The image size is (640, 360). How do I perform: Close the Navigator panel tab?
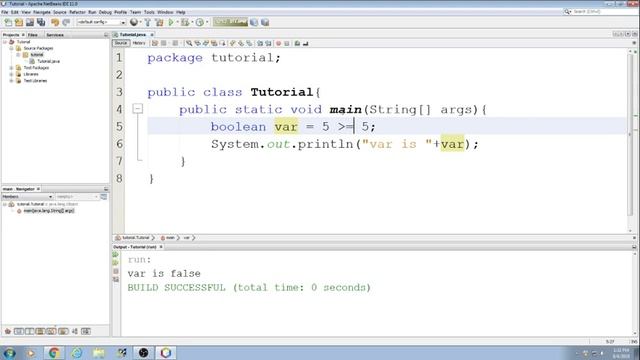coord(38,189)
